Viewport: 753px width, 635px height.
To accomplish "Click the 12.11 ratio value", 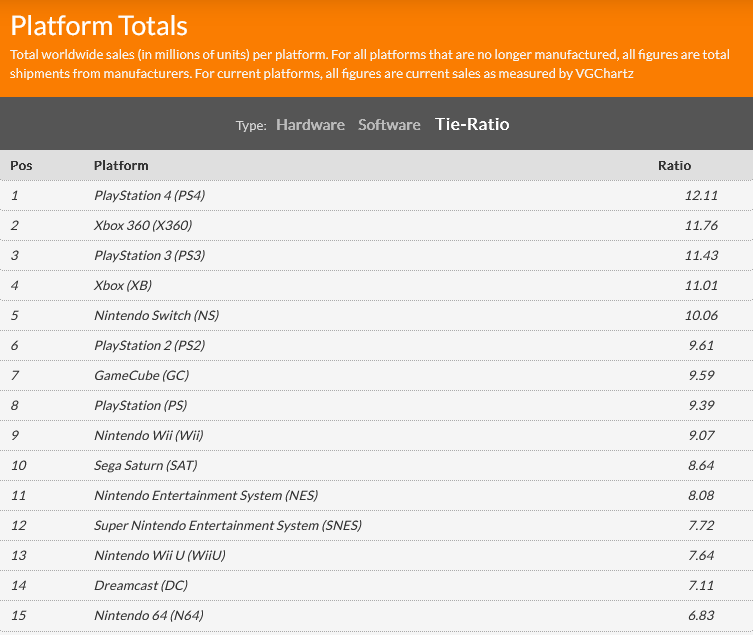I will point(701,195).
